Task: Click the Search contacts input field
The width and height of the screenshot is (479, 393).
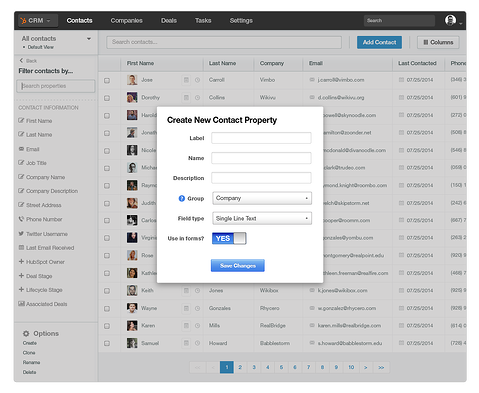Action: point(224,42)
